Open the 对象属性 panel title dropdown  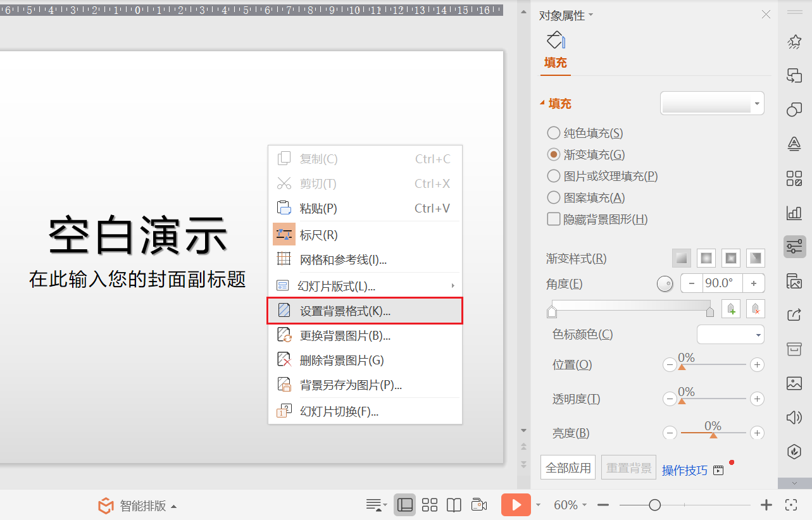click(x=591, y=15)
